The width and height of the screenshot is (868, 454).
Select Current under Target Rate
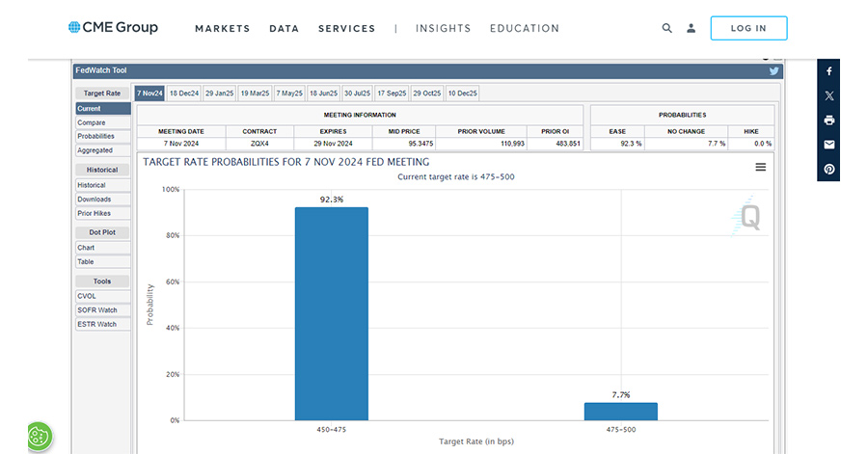[103, 108]
